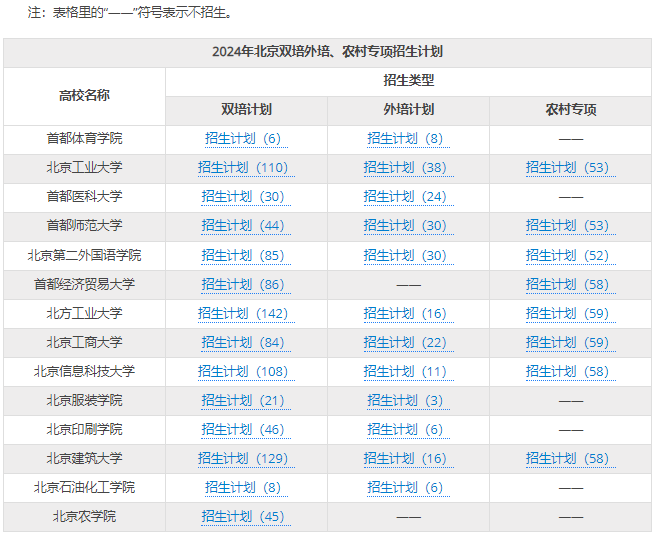
Task: Open 北京信息科技大学 双培计划 招生计划 (108) link
Action: (246, 372)
